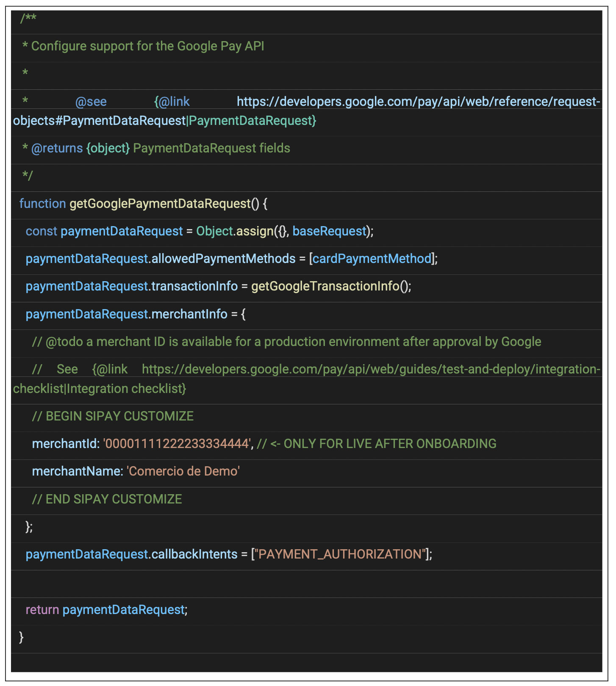Click the "PAYMENT_AUTHORIZATION" string
The width and height of the screenshot is (616, 686).
tap(341, 554)
